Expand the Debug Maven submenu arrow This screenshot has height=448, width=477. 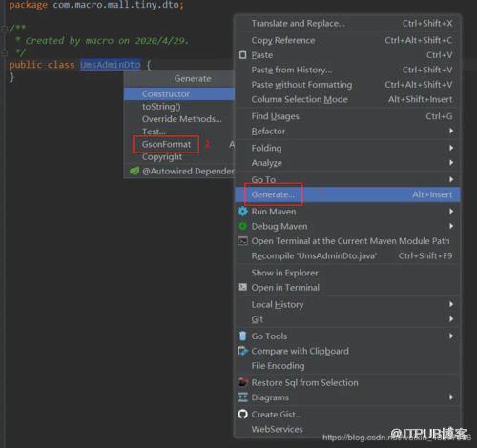pos(451,226)
